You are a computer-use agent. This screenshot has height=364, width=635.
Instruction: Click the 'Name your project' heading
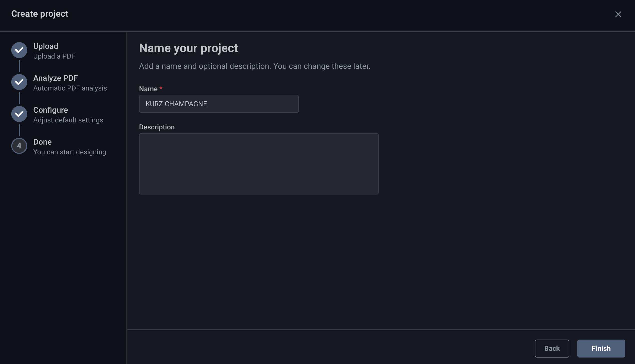click(188, 48)
